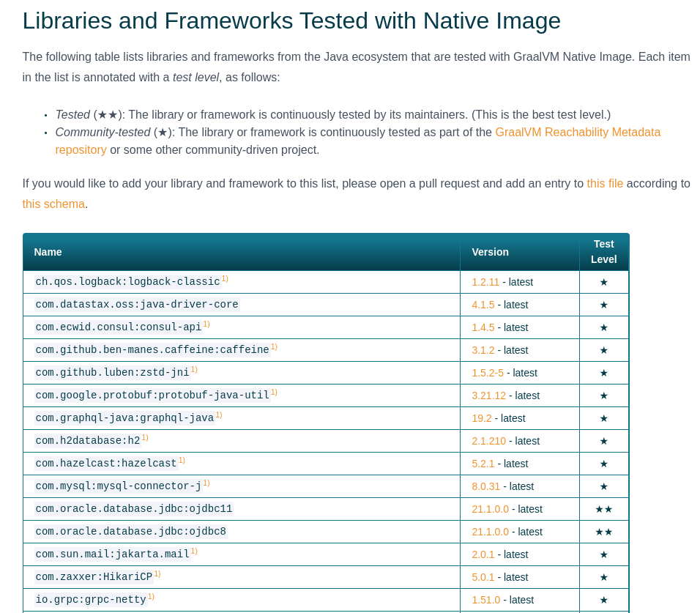Click footnote 1) next to consul-api
This screenshot has height=613, width=700.
tap(206, 324)
